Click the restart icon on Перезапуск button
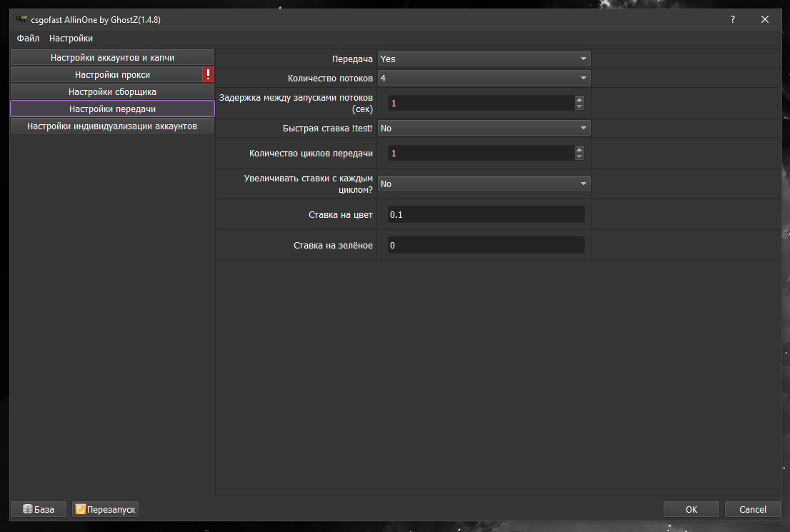The image size is (790, 532). tap(80, 509)
